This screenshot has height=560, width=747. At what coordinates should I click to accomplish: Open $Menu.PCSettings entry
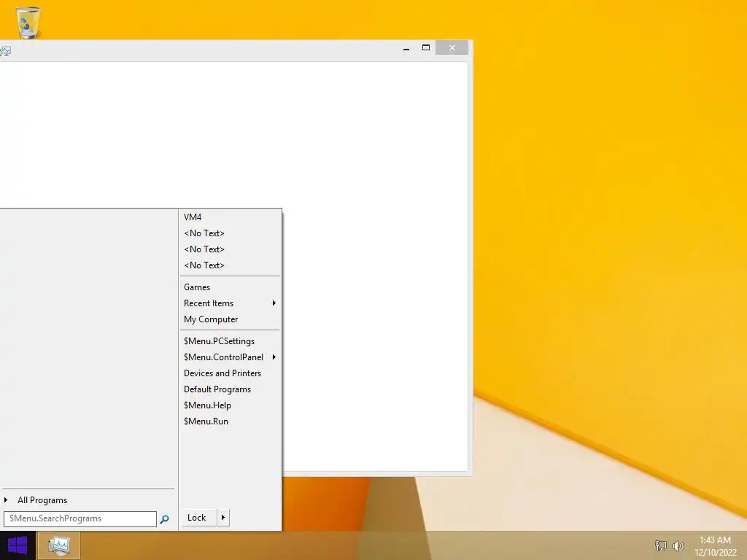coord(230,341)
